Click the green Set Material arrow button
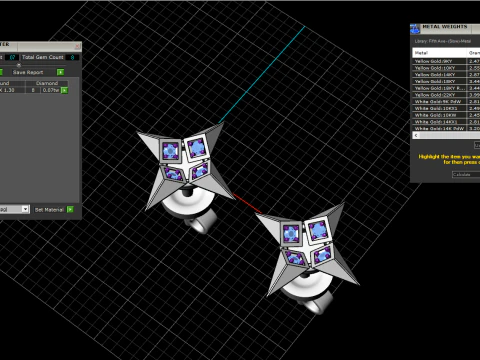The width and height of the screenshot is (480, 360). 70,209
